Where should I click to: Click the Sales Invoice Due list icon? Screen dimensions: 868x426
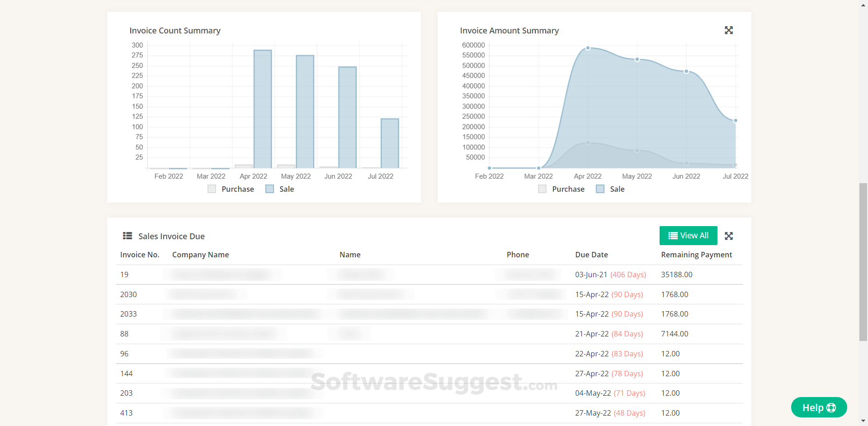pyautogui.click(x=127, y=236)
